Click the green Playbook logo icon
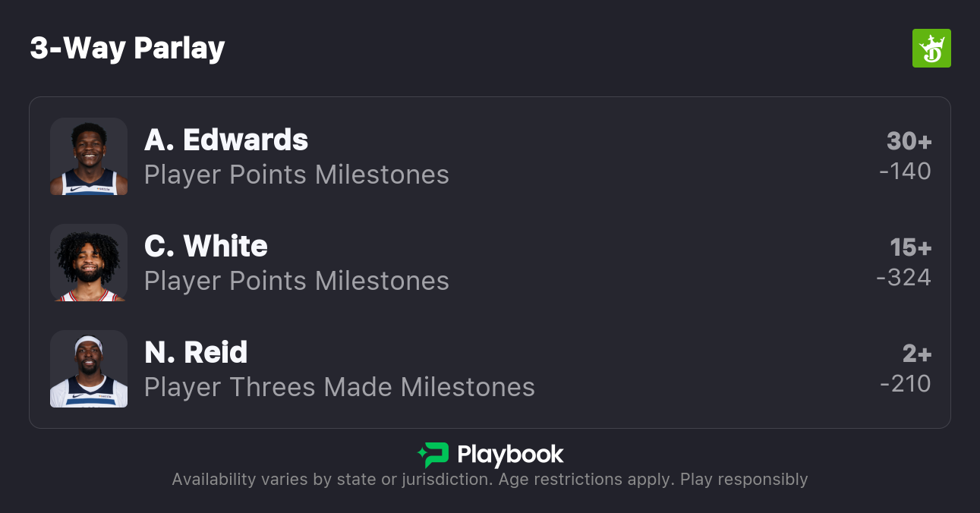 (x=433, y=455)
